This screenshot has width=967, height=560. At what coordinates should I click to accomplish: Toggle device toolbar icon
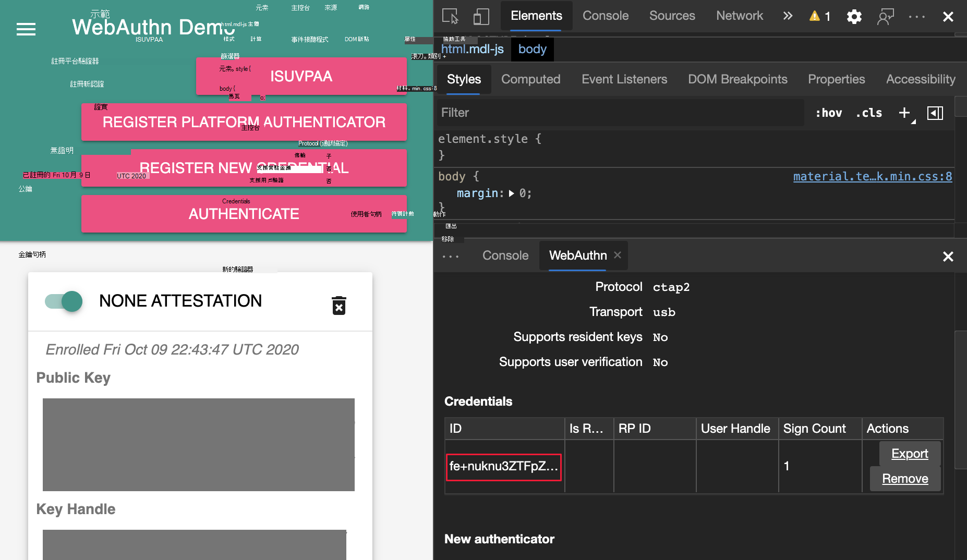(481, 16)
